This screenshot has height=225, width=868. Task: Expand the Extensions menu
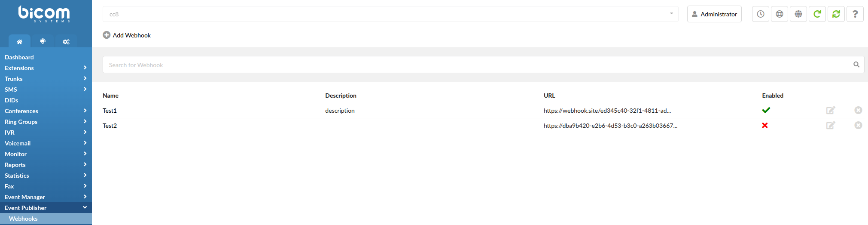click(x=46, y=68)
